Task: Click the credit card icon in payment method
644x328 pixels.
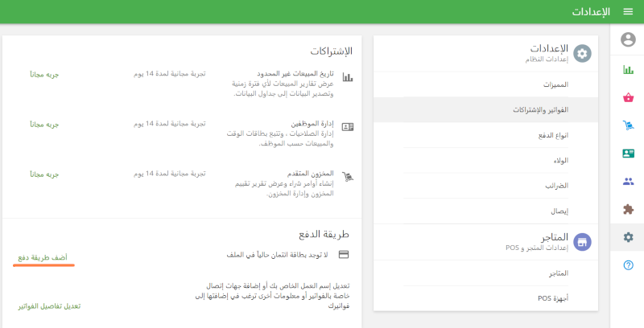Action: coord(344,255)
